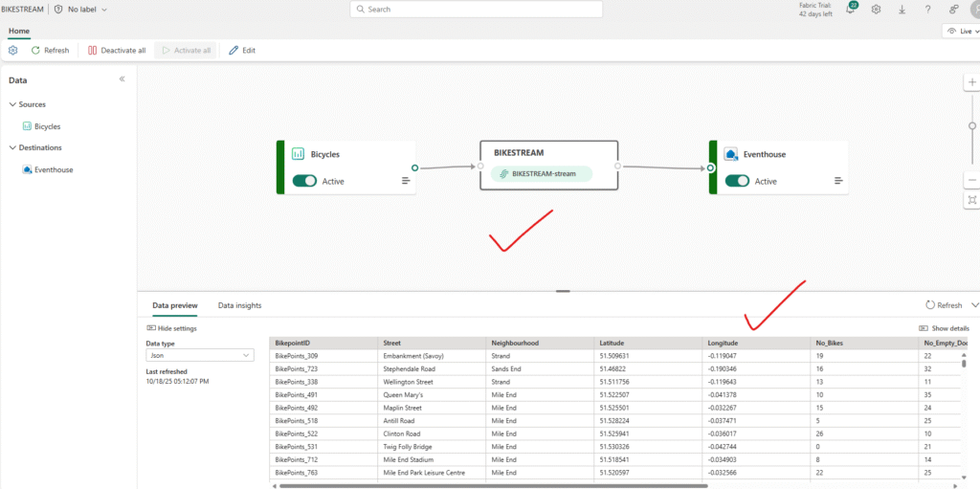Click the download arrow icon
The width and height of the screenshot is (980, 489).
(902, 10)
